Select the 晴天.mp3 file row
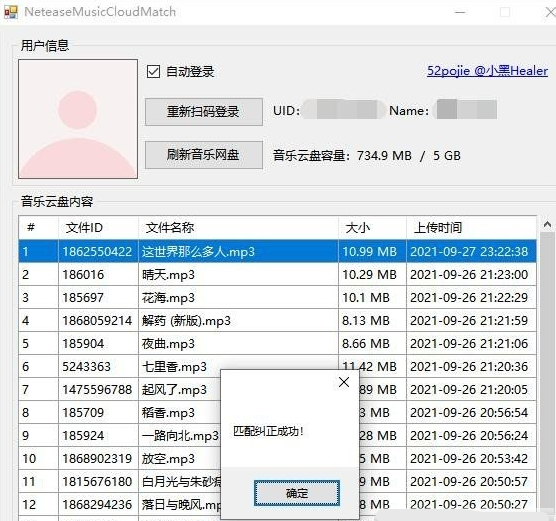This screenshot has height=521, width=556. [277, 275]
